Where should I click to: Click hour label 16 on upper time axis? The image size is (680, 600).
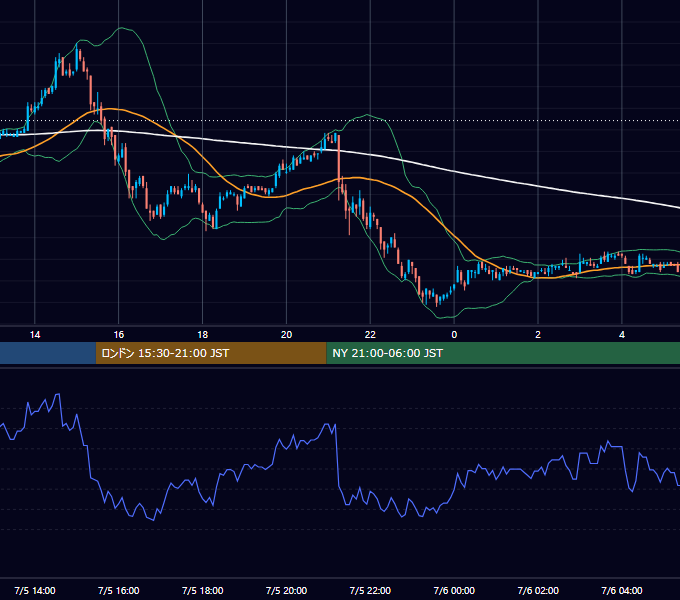[118, 335]
